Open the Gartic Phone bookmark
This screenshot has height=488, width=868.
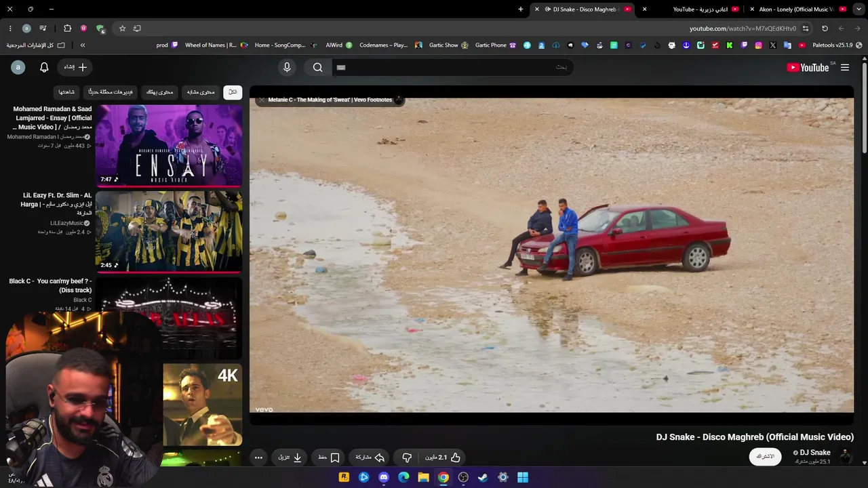coord(496,45)
